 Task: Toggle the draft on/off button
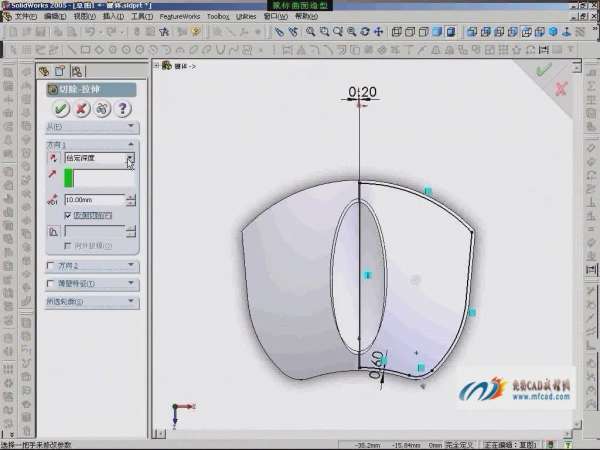pyautogui.click(x=53, y=231)
